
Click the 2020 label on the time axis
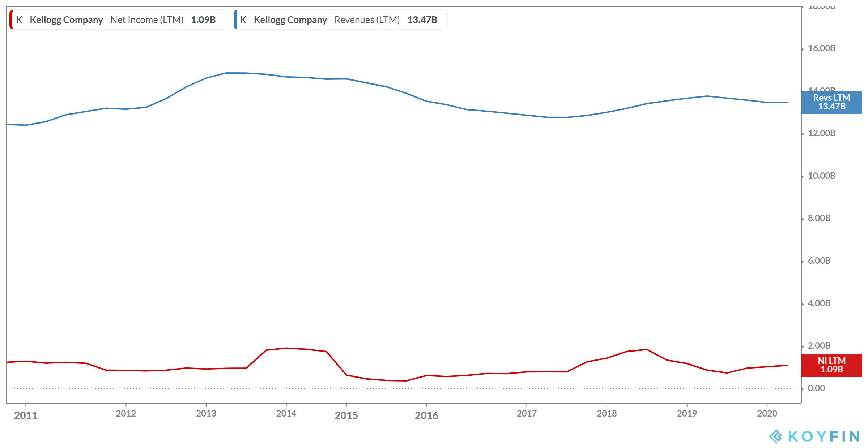[x=767, y=414]
